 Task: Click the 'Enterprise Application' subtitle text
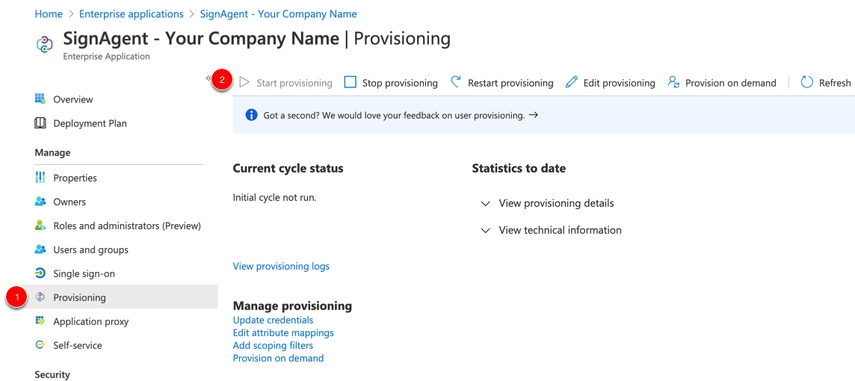[x=106, y=56]
